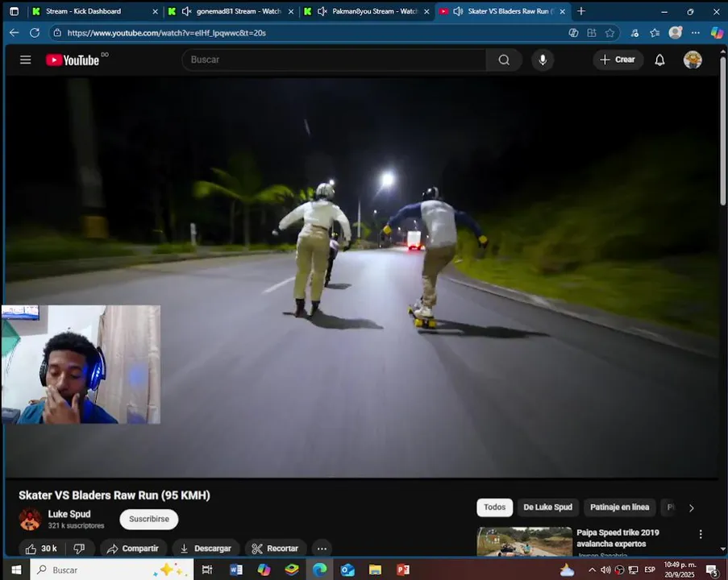
Task: Open Outlook from the taskbar
Action: tap(347, 570)
